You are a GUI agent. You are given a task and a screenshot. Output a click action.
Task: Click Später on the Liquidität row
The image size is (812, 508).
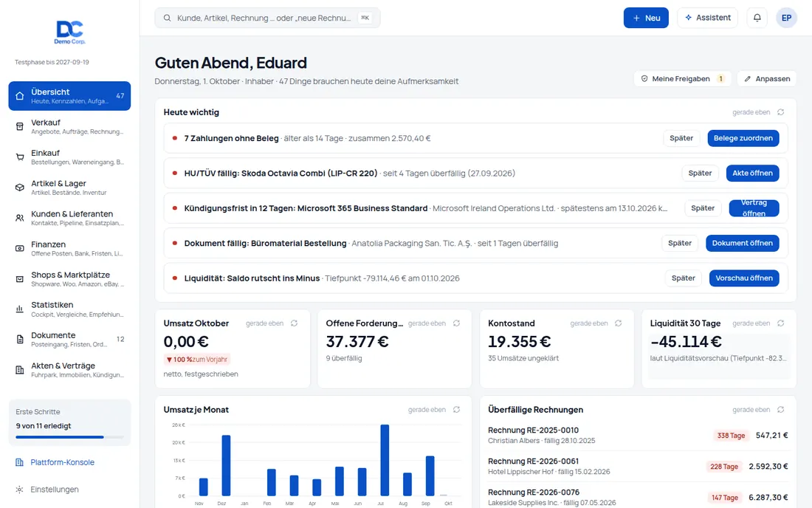pos(684,278)
